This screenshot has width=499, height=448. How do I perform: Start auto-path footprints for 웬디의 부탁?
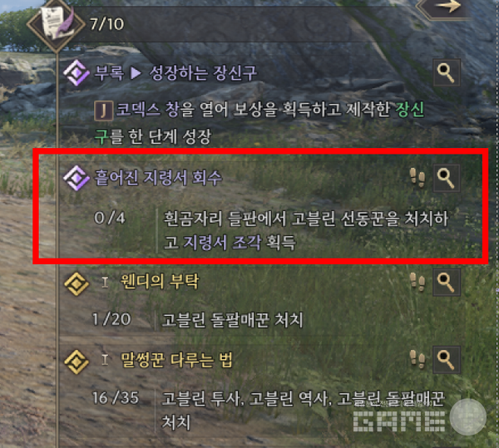417,282
